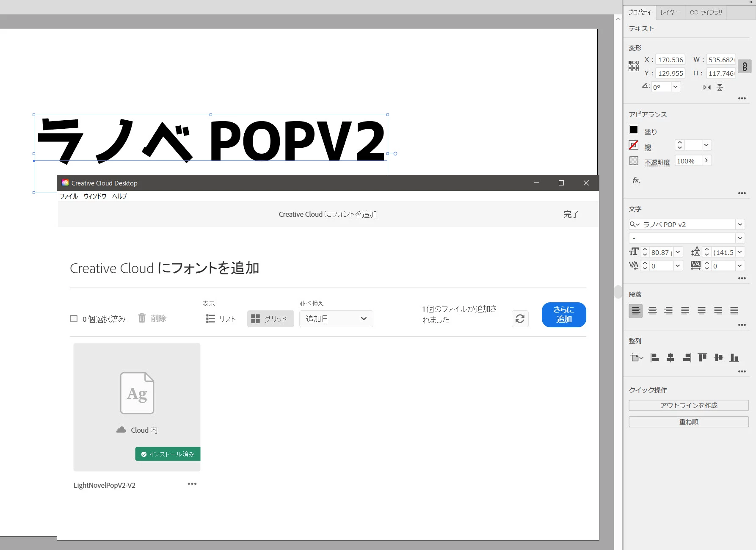Open more options in the Transform section
This screenshot has width=756, height=550.
742,98
